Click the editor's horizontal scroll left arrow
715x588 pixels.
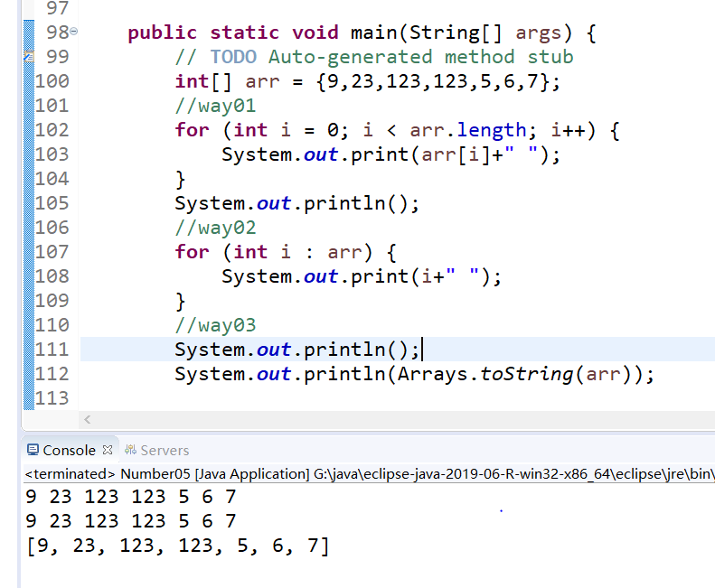coord(88,420)
